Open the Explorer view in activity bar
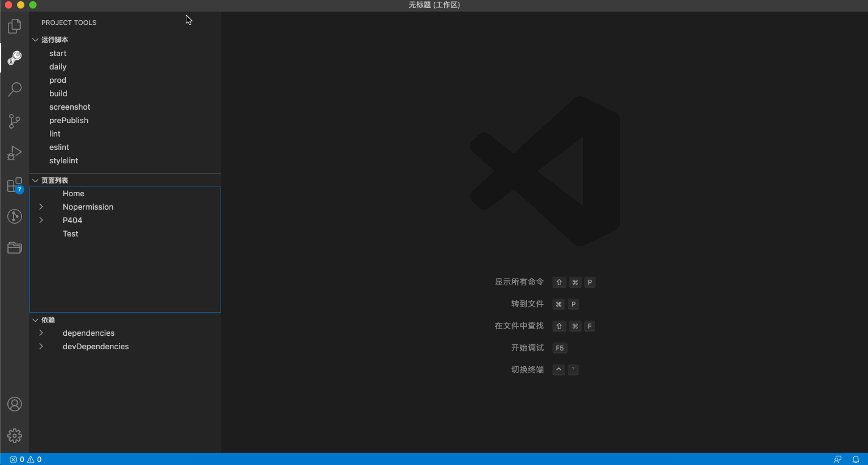Screen dimensions: 868x465 pyautogui.click(x=15, y=26)
